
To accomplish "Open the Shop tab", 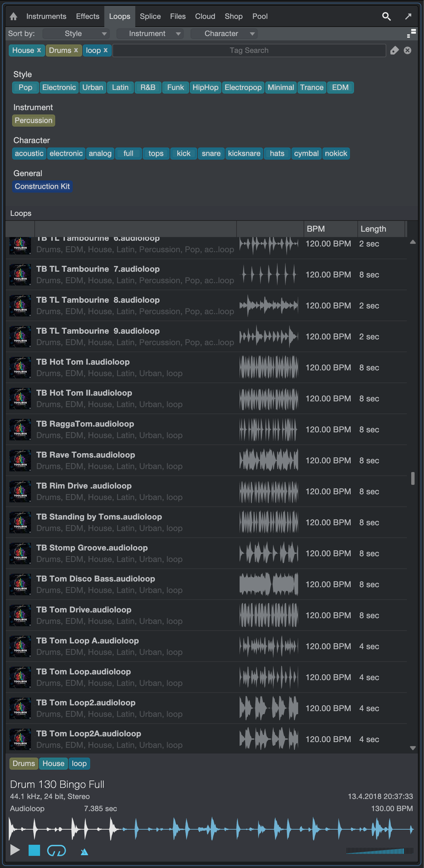I will pos(234,16).
